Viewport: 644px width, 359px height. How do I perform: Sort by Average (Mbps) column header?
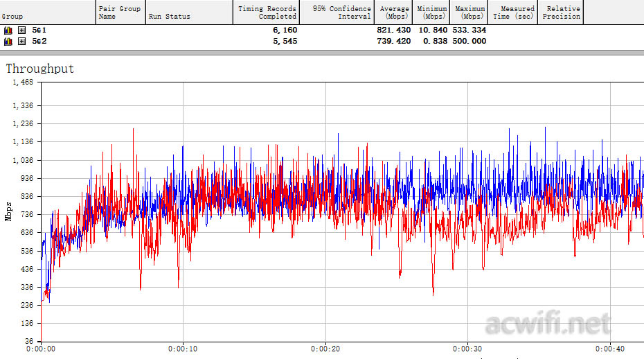tap(395, 12)
